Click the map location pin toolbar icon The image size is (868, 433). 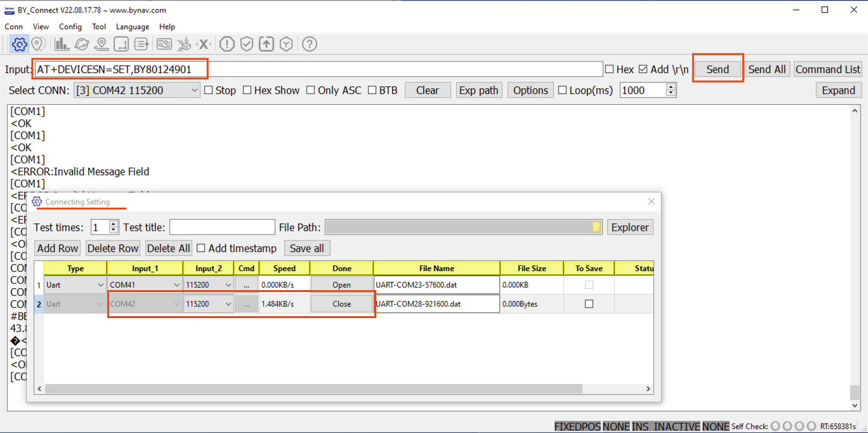pos(38,44)
